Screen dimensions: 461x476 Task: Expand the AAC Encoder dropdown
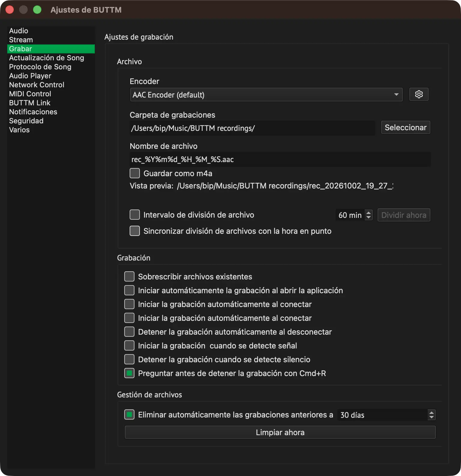pos(266,95)
